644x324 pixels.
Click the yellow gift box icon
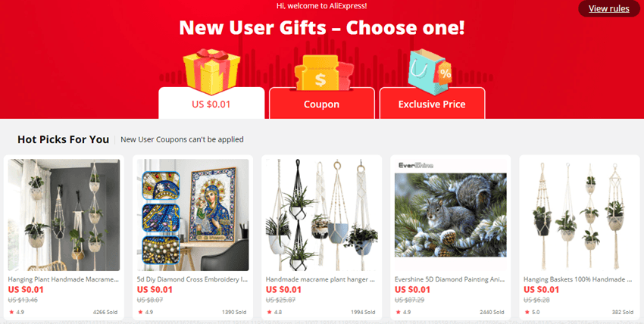(211, 71)
